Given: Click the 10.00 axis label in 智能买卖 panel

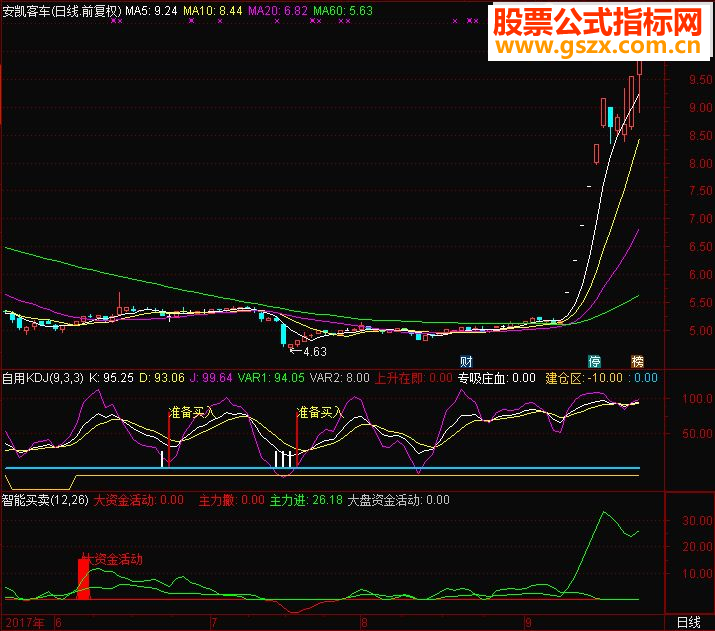Looking at the screenshot, I should click(x=697, y=574).
